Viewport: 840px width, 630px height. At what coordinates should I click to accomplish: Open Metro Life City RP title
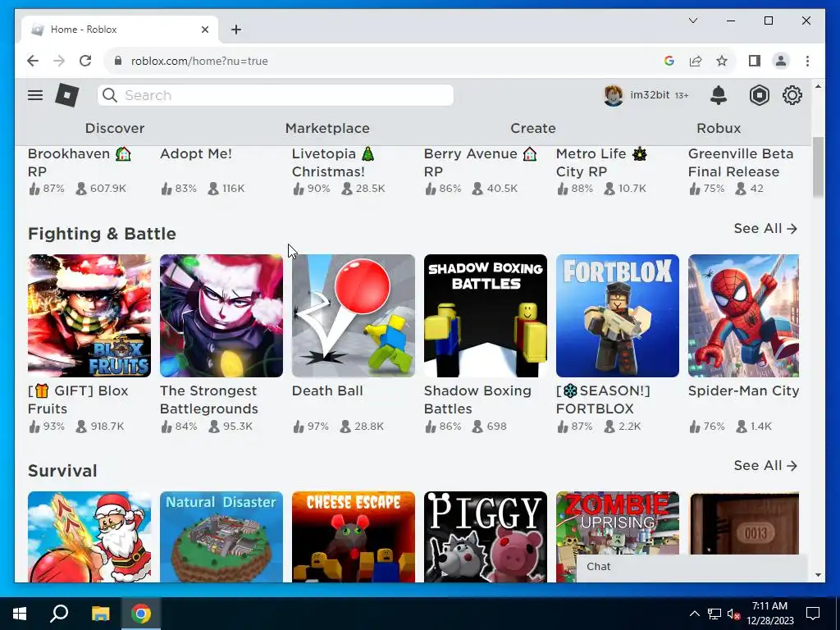click(601, 162)
